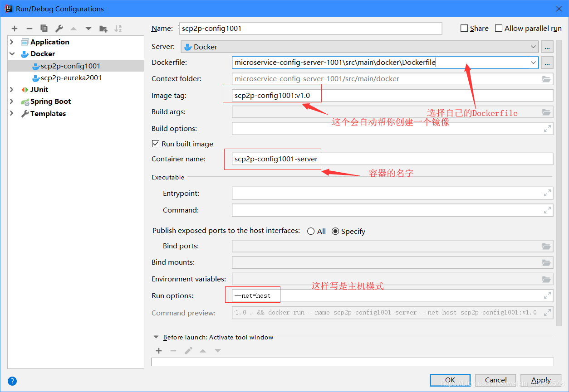Move before launch task up arrow
This screenshot has height=392, width=569.
[x=203, y=351]
